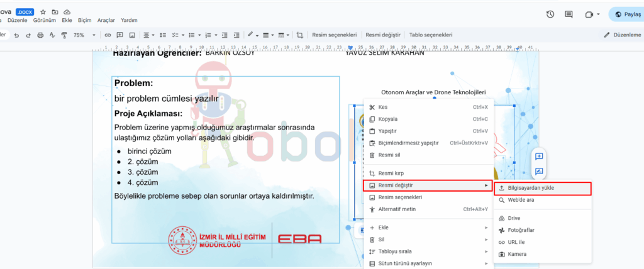Image resolution: width=644 pixels, height=269 pixels.
Task: Select Fotoğraflar in the submenu
Action: point(543,230)
